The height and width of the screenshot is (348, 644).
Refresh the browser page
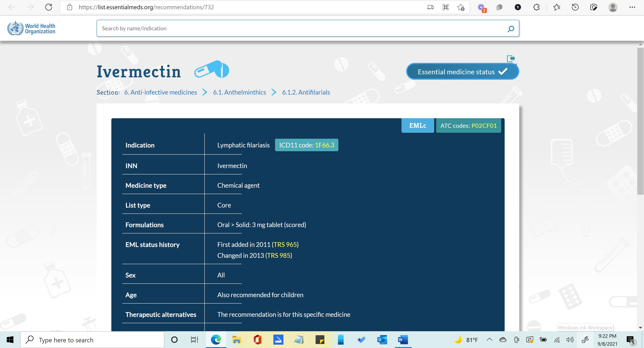click(x=48, y=7)
